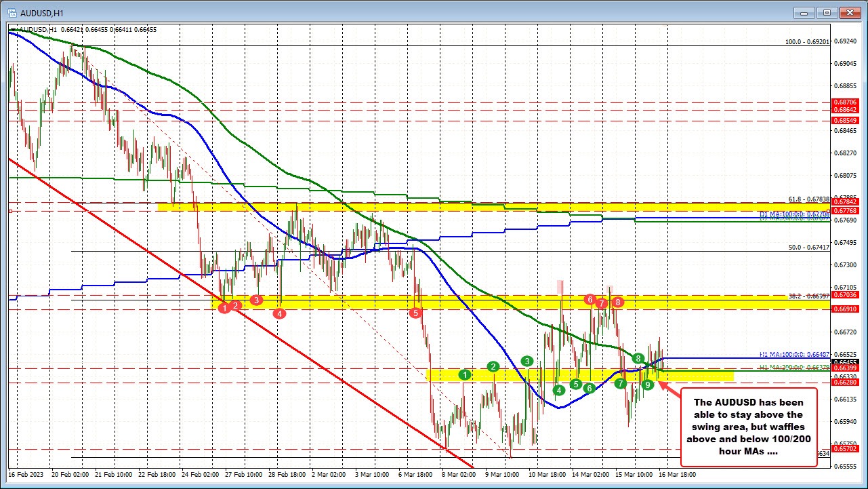
Task: Select green circle marker number 1
Action: pyautogui.click(x=464, y=374)
